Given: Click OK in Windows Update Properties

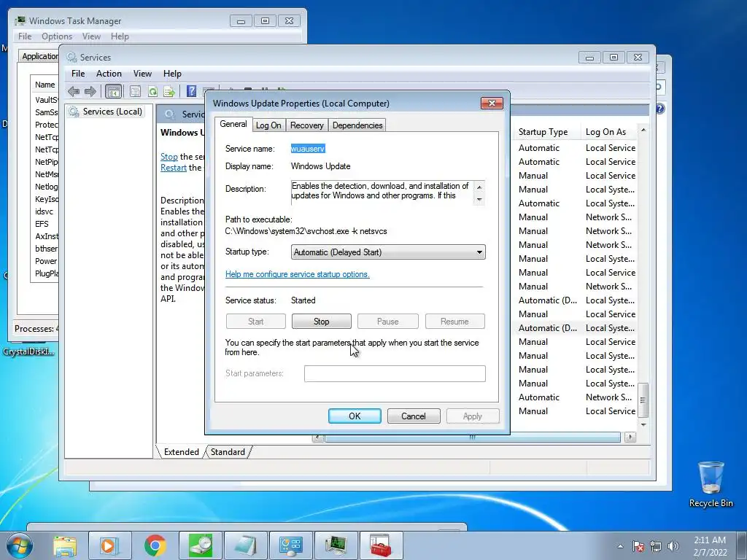Looking at the screenshot, I should [355, 416].
